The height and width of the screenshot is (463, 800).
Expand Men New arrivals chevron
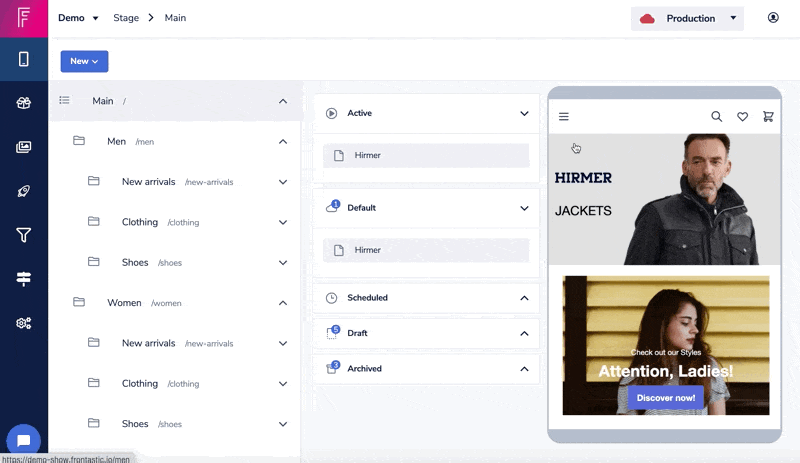click(x=283, y=182)
